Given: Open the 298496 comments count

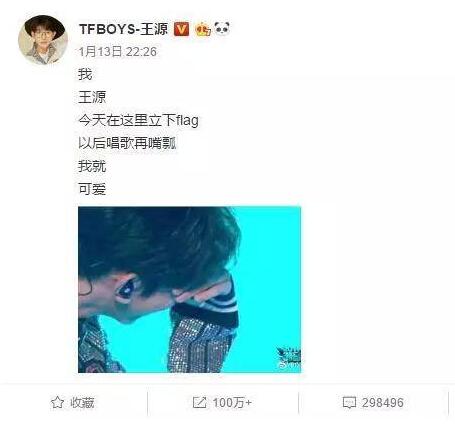Looking at the screenshot, I should point(383,403).
